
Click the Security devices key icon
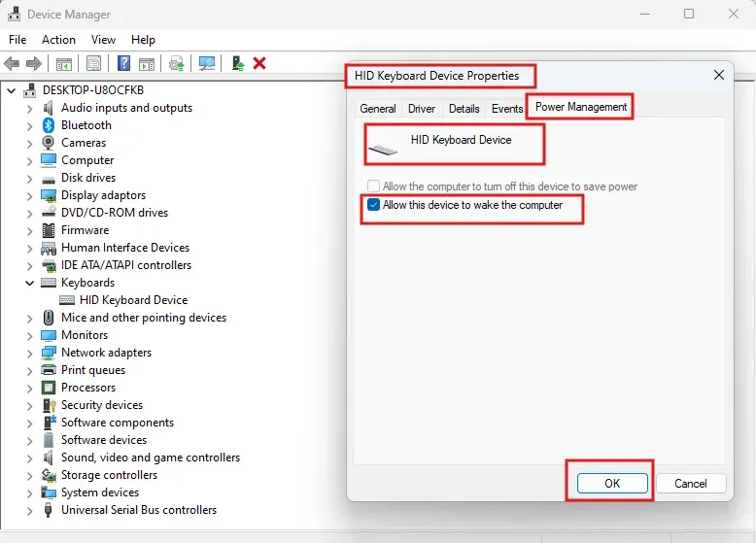click(x=50, y=405)
